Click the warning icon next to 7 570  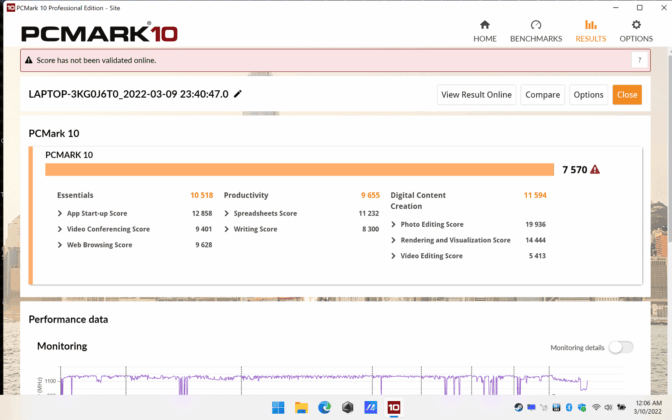pos(595,170)
